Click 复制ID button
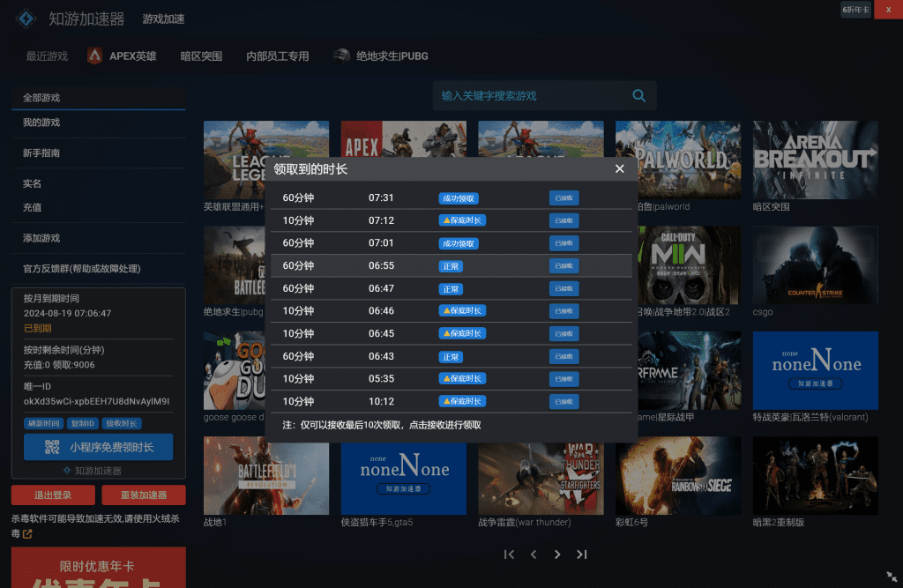The image size is (903, 588). tap(82, 423)
